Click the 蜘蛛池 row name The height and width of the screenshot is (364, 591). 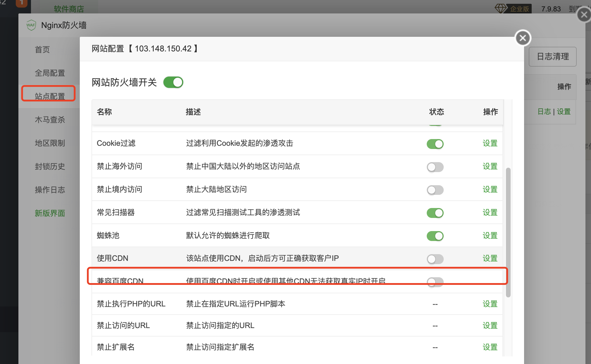(x=108, y=235)
